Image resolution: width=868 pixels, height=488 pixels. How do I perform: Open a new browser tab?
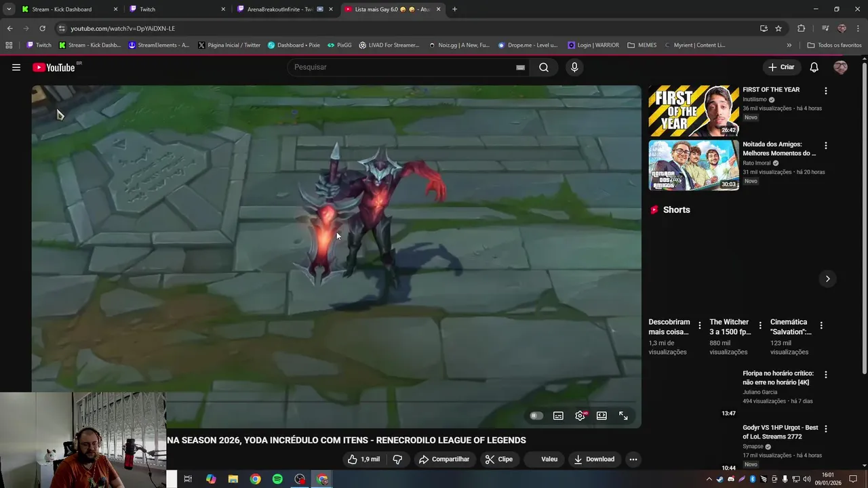[x=454, y=9]
